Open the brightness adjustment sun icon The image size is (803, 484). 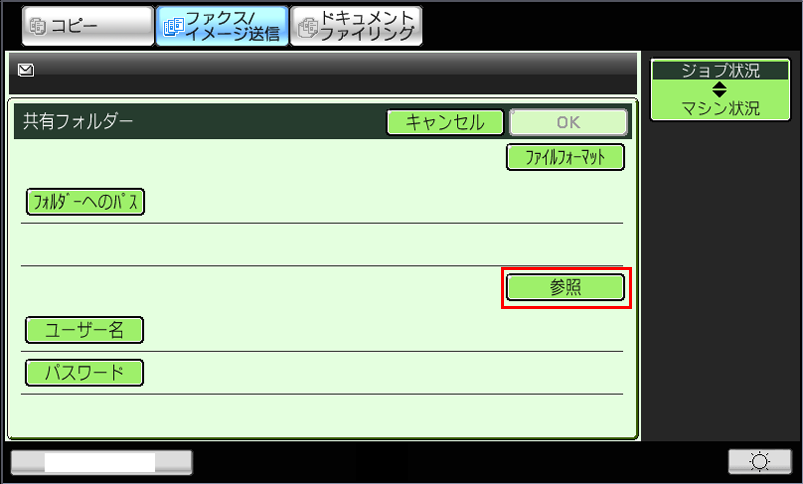pyautogui.click(x=759, y=461)
